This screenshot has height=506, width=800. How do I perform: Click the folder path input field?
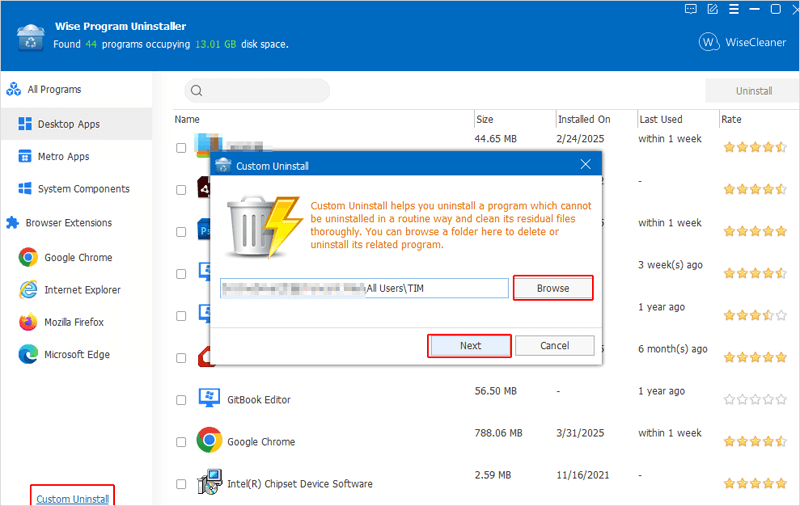pos(364,288)
